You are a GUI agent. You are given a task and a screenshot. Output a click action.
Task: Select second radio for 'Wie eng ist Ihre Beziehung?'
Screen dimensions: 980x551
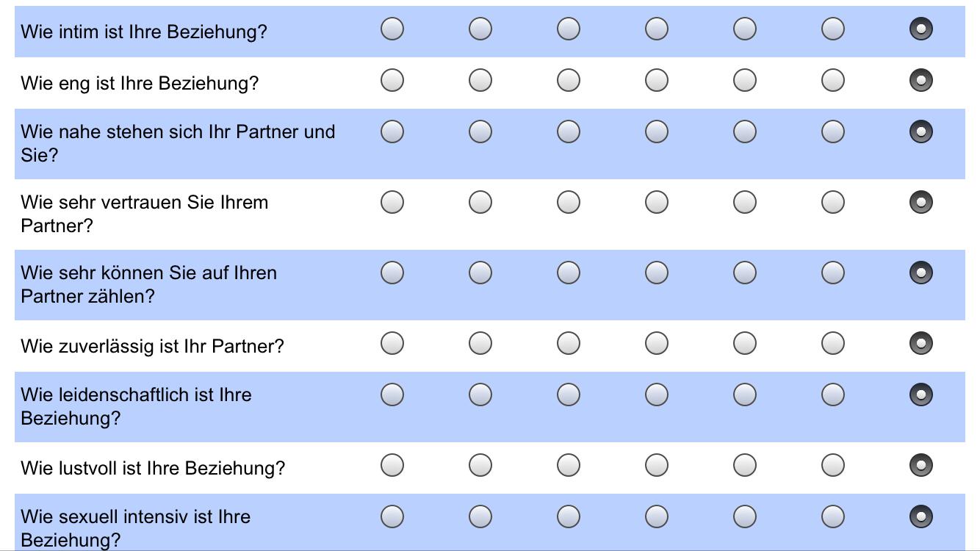(480, 80)
